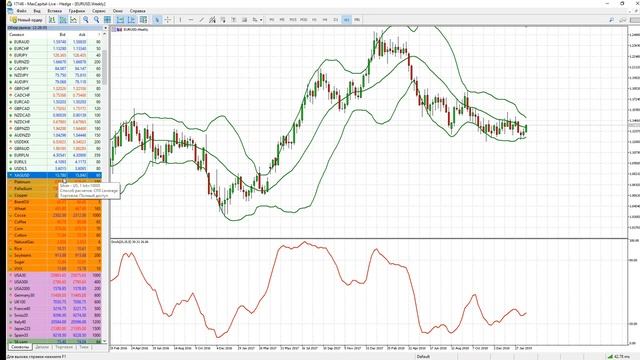Open the shapes and arrows dropdown
The width and height of the screenshot is (640, 360).
[x=257, y=20]
